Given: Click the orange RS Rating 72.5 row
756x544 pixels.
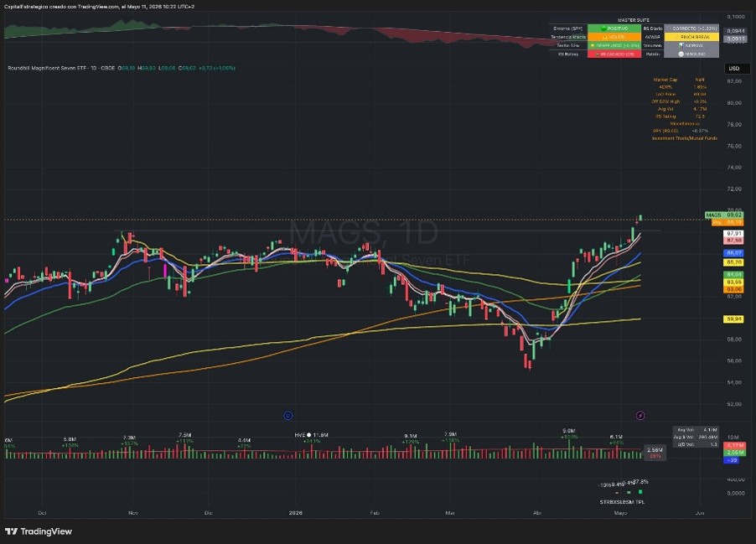Looking at the screenshot, I should (680, 117).
